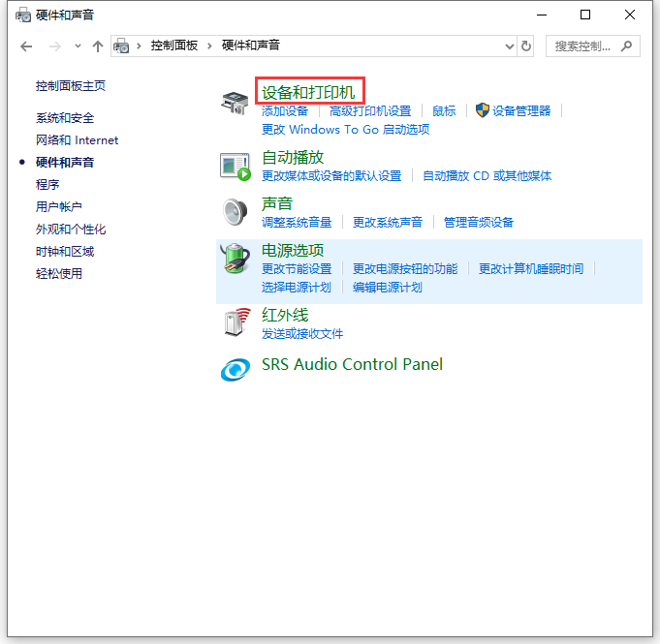Open 声音 heading link
The height and width of the screenshot is (644, 660).
pos(277,204)
